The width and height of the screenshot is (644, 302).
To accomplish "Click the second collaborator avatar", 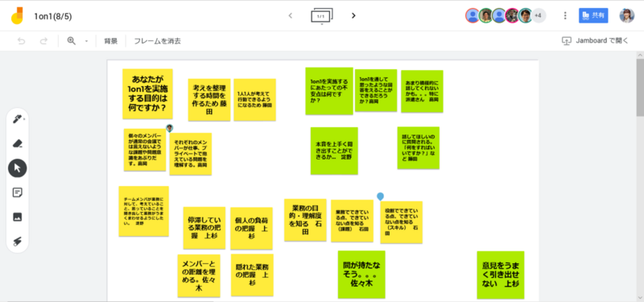I will [x=486, y=15].
